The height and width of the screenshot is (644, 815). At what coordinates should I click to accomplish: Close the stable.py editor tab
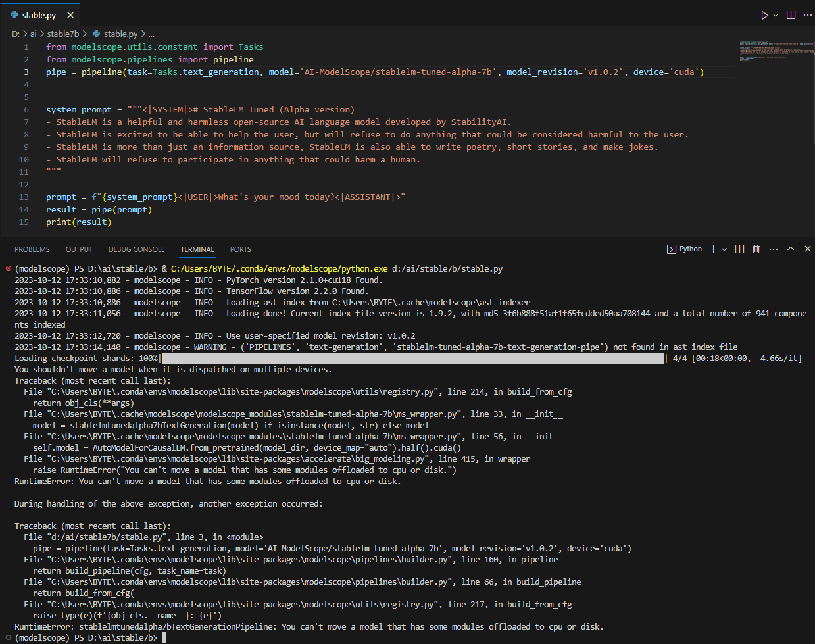coord(70,15)
